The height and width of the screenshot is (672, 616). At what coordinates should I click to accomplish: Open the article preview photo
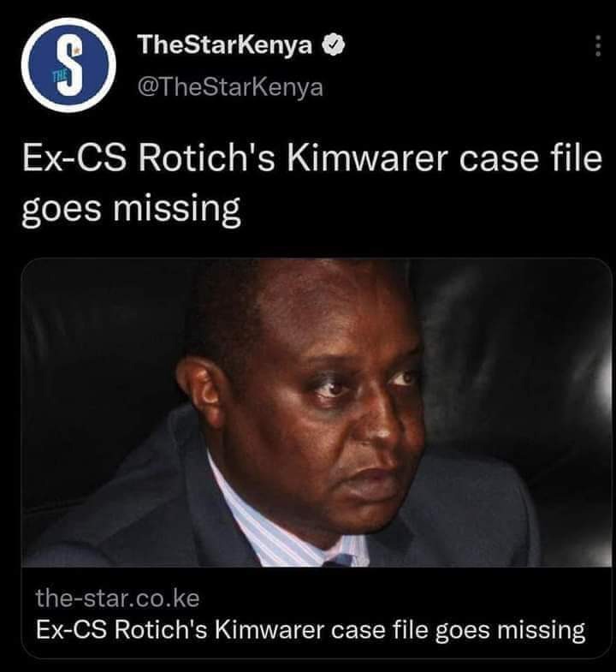(317, 413)
